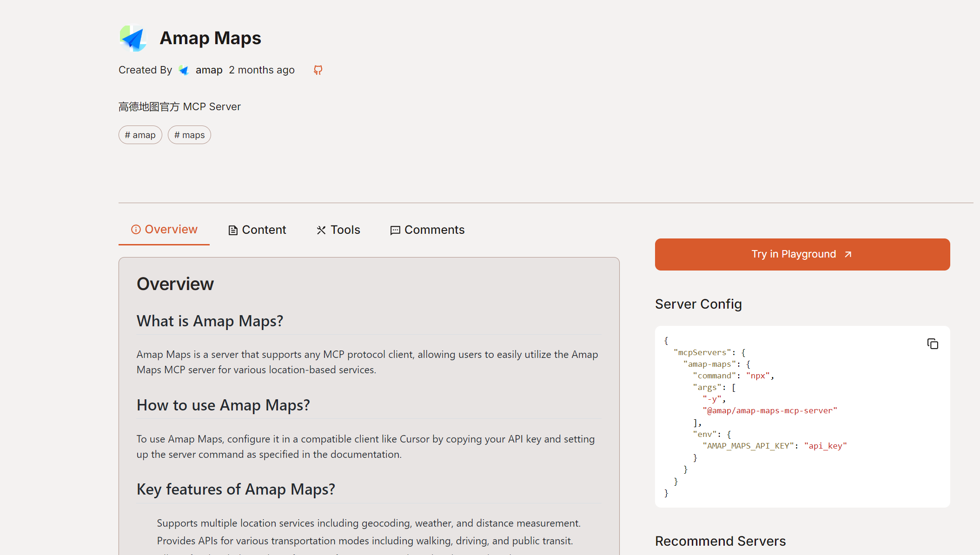Click the 'Amap Maps is a server' paragraph
The width and height of the screenshot is (980, 555).
coord(367,362)
